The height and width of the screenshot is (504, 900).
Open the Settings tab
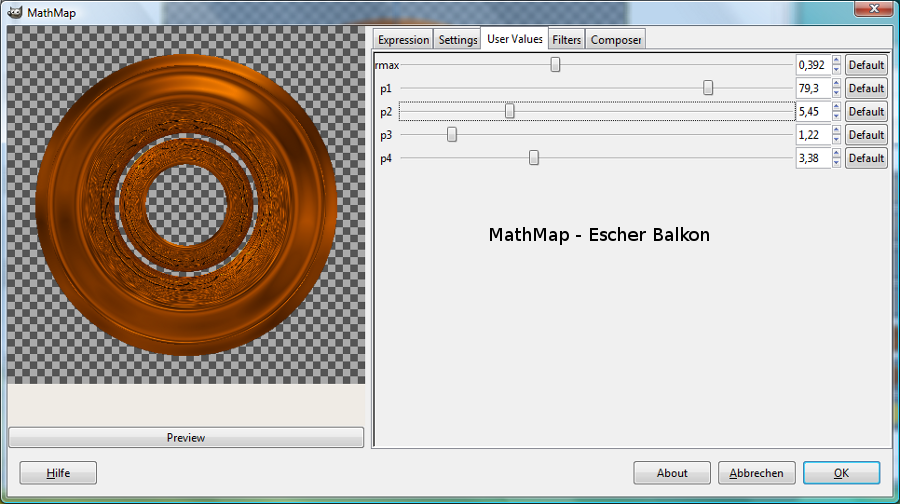[458, 40]
